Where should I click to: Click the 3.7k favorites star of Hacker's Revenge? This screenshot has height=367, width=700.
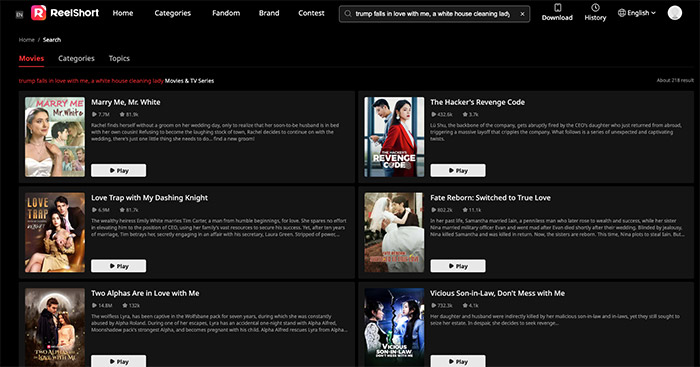tap(470, 115)
